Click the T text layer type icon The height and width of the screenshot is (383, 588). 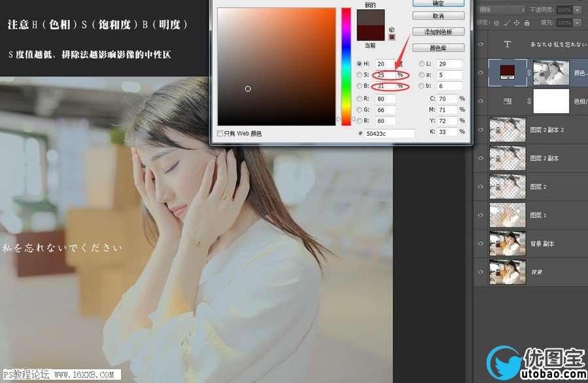pyautogui.click(x=508, y=44)
